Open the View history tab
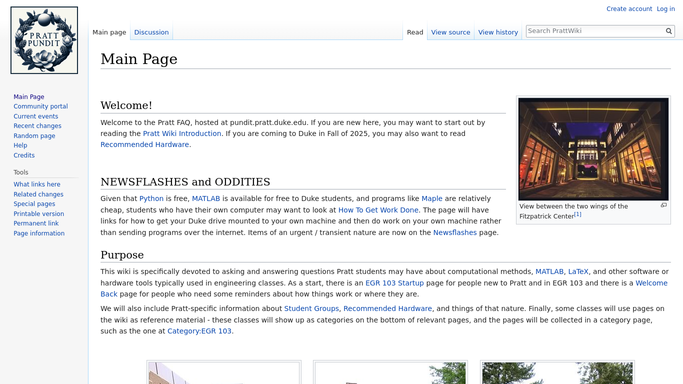This screenshot has width=683, height=384. [498, 32]
